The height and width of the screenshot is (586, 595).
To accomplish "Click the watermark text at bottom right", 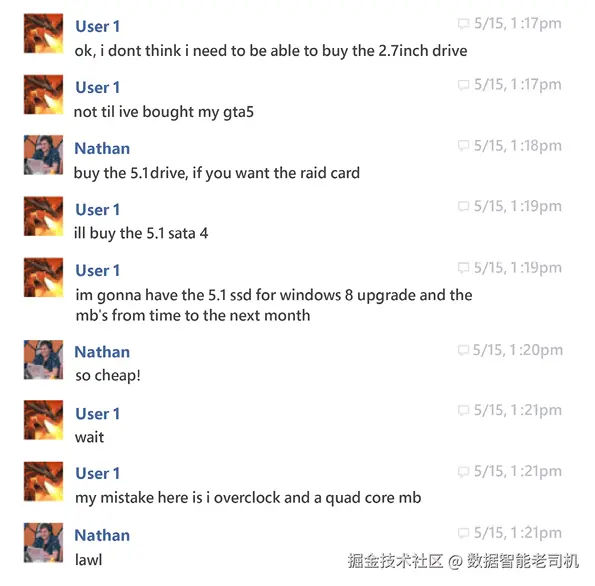I will 463,561.
